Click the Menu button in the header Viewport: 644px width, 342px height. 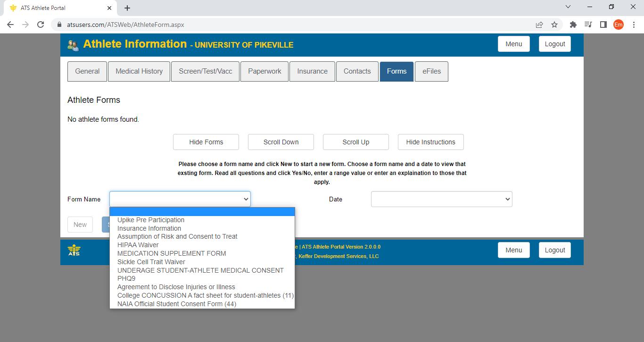[x=514, y=44]
